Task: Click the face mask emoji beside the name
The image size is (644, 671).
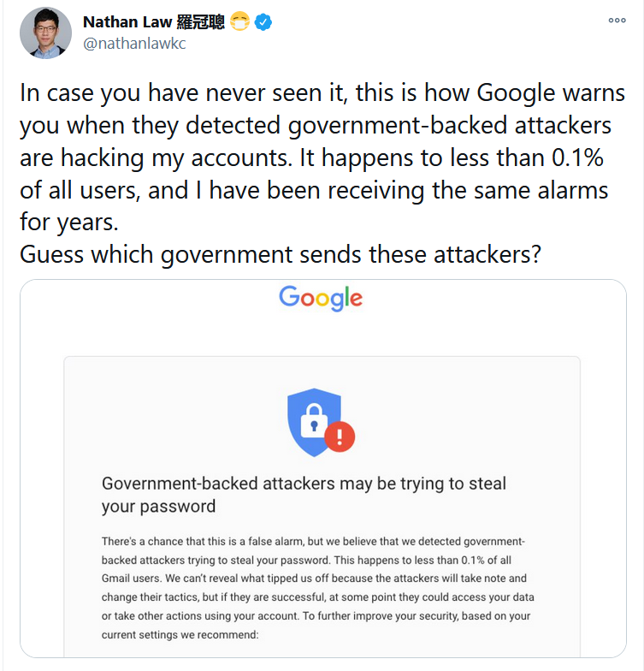Action: [240, 23]
